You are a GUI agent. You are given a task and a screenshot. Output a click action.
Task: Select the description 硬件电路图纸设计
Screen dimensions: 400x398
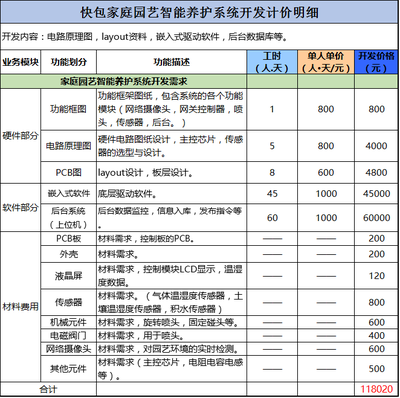172,146
